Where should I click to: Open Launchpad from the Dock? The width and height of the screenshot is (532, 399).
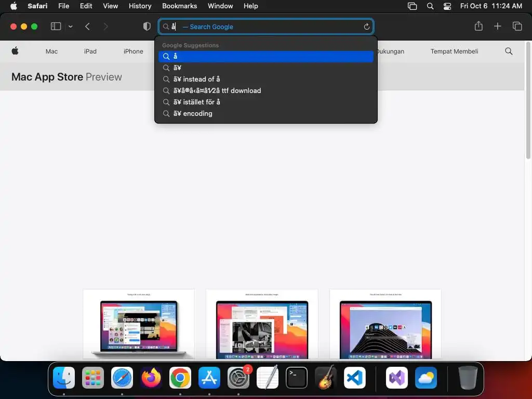93,378
